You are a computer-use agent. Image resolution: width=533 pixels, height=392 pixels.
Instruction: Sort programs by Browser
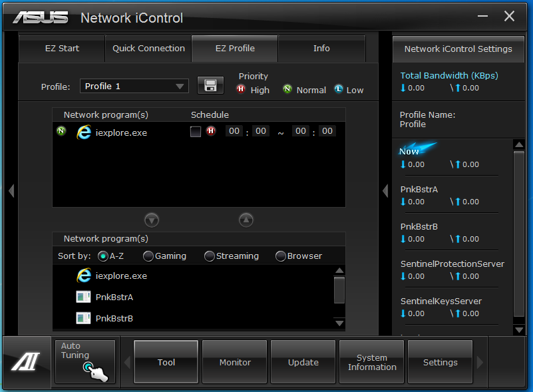(280, 256)
